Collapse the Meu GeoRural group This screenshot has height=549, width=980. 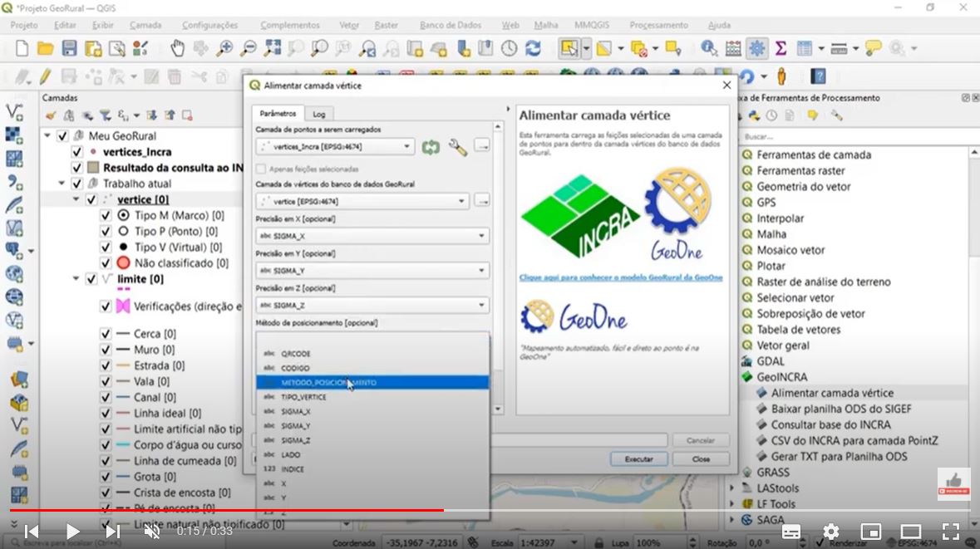[x=47, y=135]
